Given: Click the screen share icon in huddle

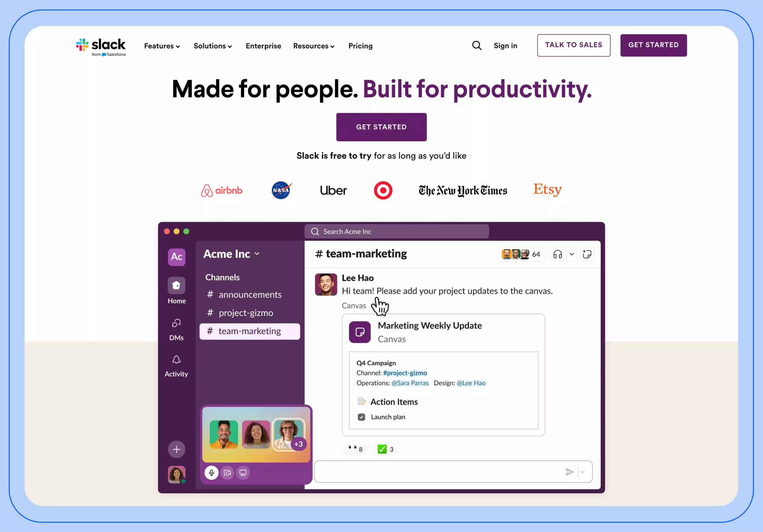Looking at the screenshot, I should tap(243, 472).
